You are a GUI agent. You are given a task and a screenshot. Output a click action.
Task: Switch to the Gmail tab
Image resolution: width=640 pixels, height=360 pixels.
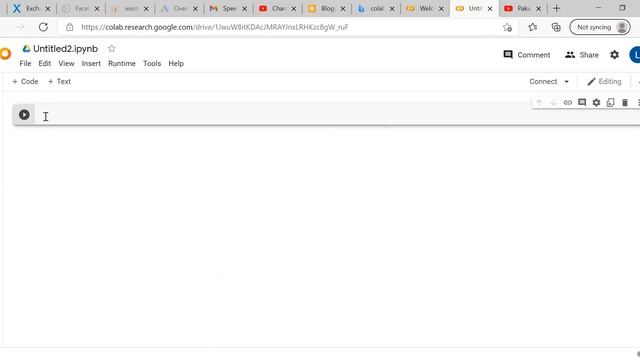pyautogui.click(x=228, y=9)
